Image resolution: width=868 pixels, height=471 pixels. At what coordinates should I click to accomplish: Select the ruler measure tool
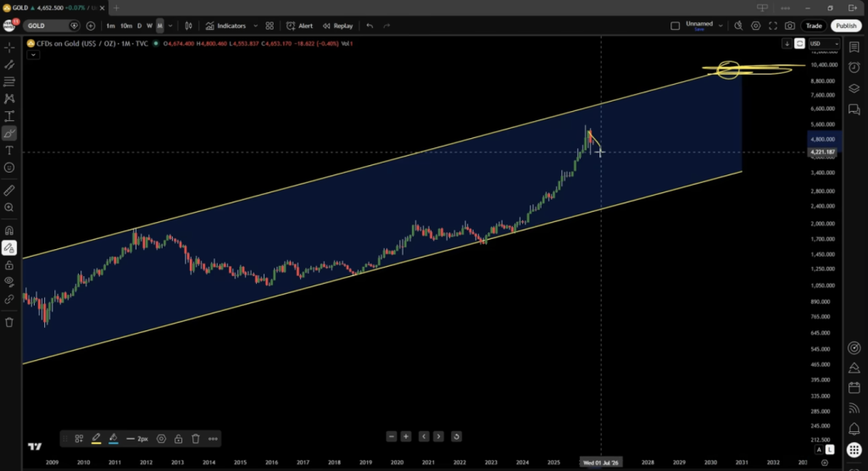[9, 191]
